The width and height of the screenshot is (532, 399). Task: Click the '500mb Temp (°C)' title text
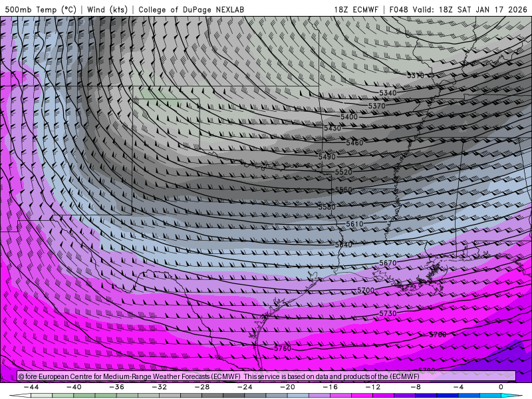41,9
